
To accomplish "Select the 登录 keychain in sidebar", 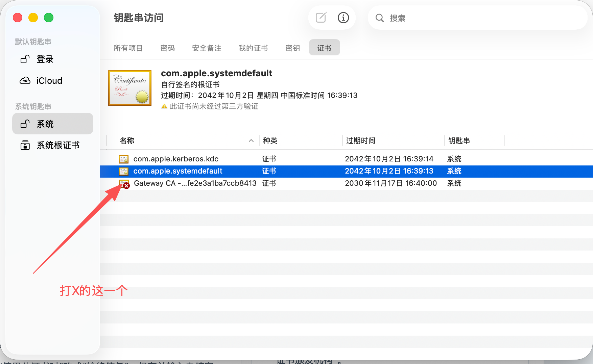I will [x=53, y=59].
